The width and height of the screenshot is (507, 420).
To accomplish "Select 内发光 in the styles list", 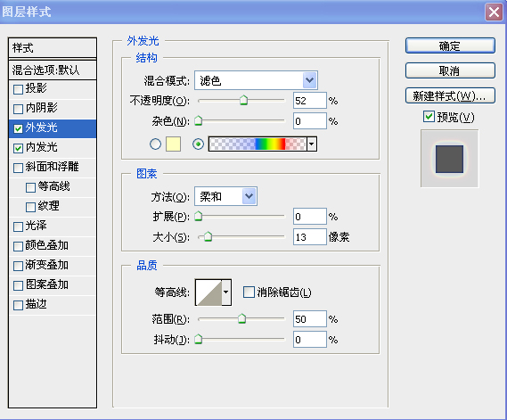I will pyautogui.click(x=53, y=147).
